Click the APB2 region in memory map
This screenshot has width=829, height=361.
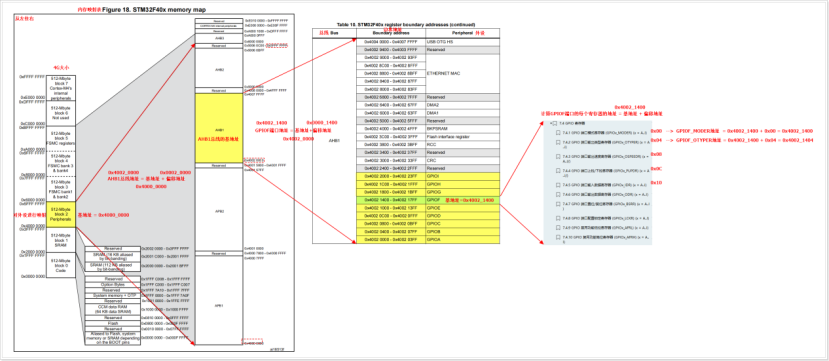(x=219, y=210)
